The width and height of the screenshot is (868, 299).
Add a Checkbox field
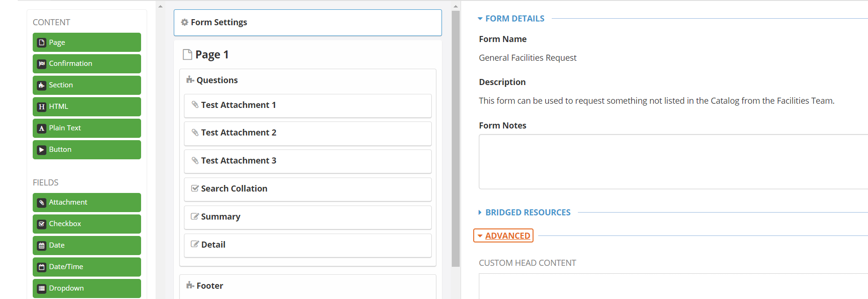(87, 224)
